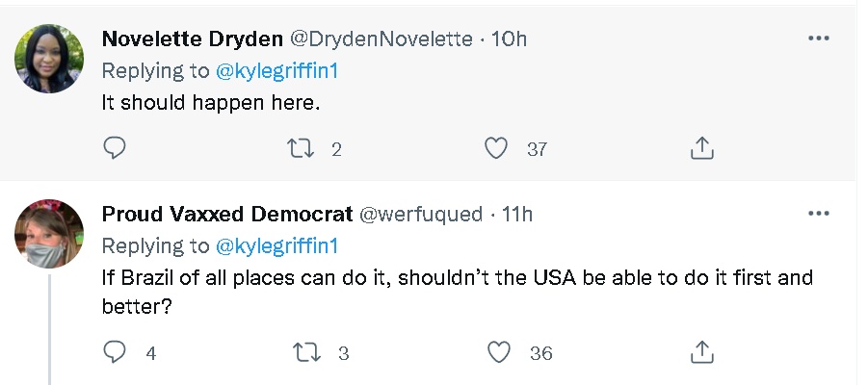Open the @werfuqued handle link
Image resolution: width=868 pixels, height=385 pixels.
pos(420,214)
